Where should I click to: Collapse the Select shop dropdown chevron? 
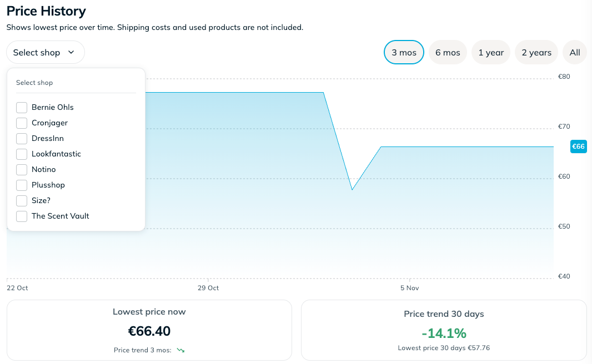click(71, 52)
